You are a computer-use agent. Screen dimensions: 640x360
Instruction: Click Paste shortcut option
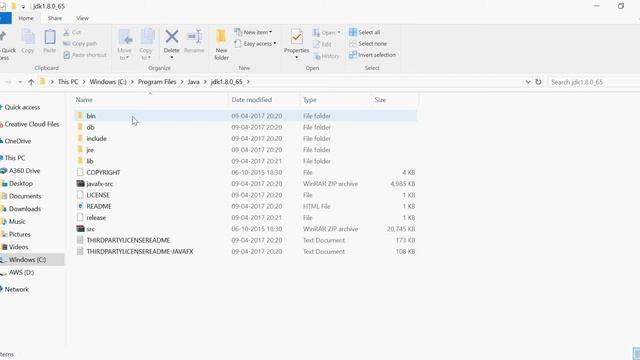[x=85, y=55]
